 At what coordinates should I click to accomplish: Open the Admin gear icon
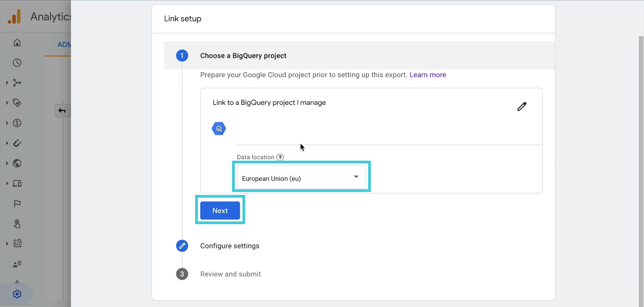pyautogui.click(x=17, y=294)
